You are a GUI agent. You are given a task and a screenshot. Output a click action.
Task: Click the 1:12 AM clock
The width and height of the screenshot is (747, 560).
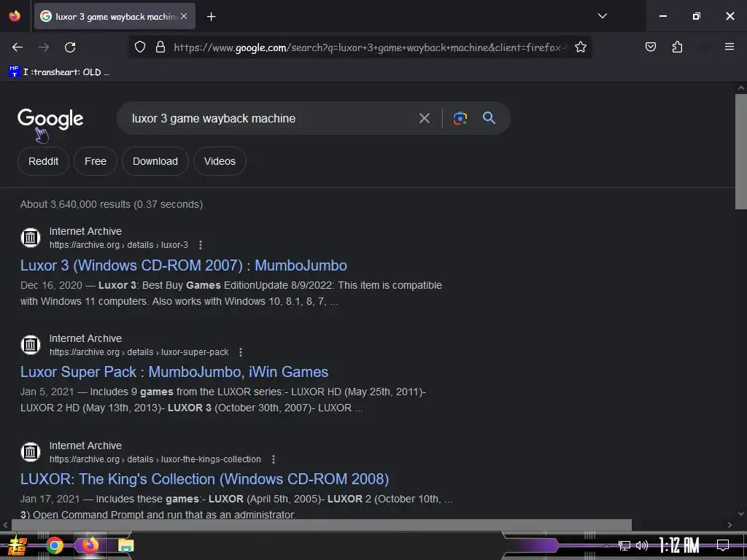pyautogui.click(x=679, y=545)
